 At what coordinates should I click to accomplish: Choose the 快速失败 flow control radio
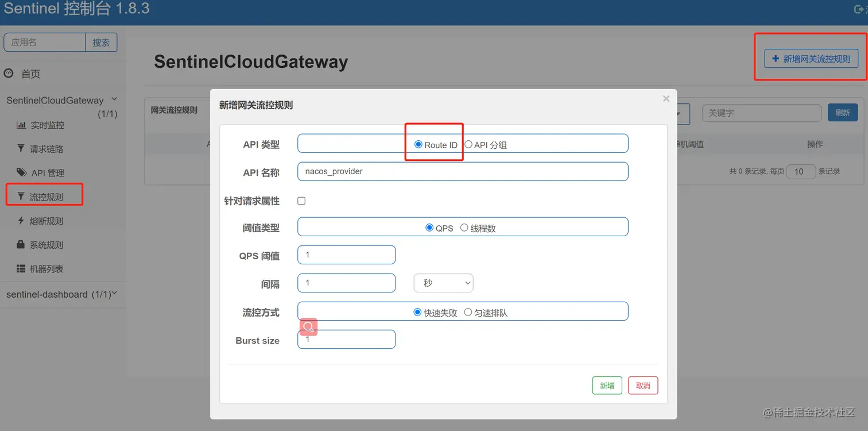(x=417, y=312)
